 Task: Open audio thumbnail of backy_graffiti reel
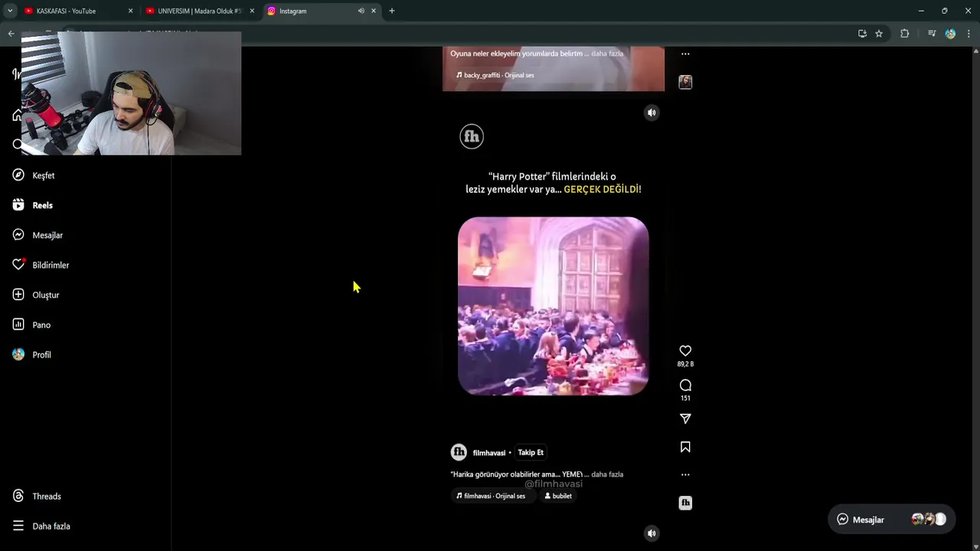(685, 82)
